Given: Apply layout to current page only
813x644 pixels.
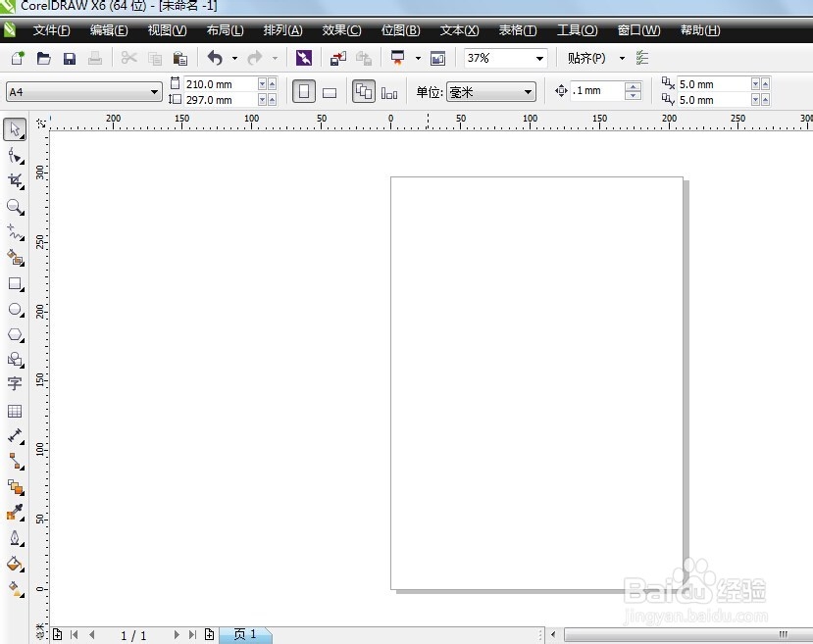Looking at the screenshot, I should [x=389, y=92].
